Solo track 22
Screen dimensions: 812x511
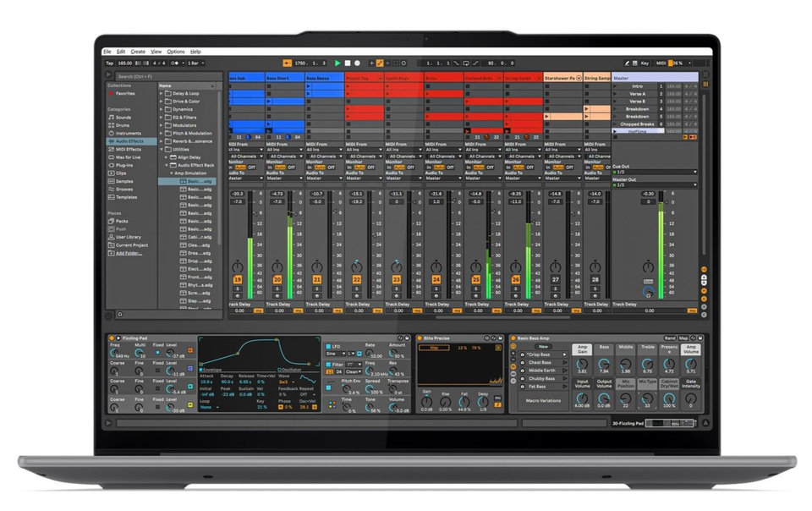(x=357, y=290)
